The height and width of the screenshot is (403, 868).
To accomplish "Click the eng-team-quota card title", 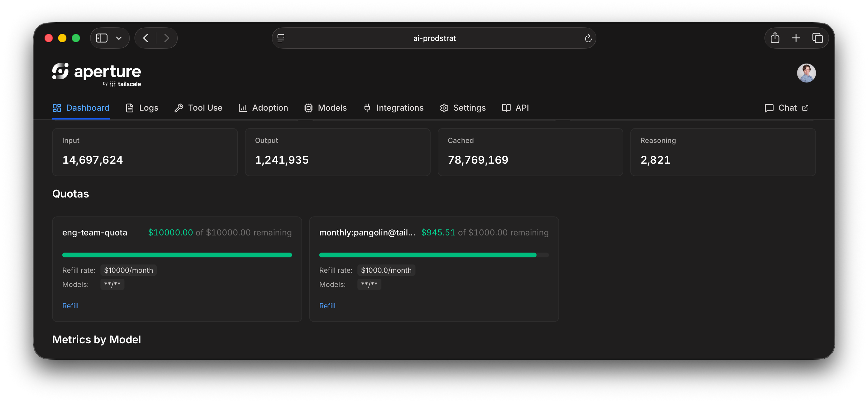I will (95, 232).
